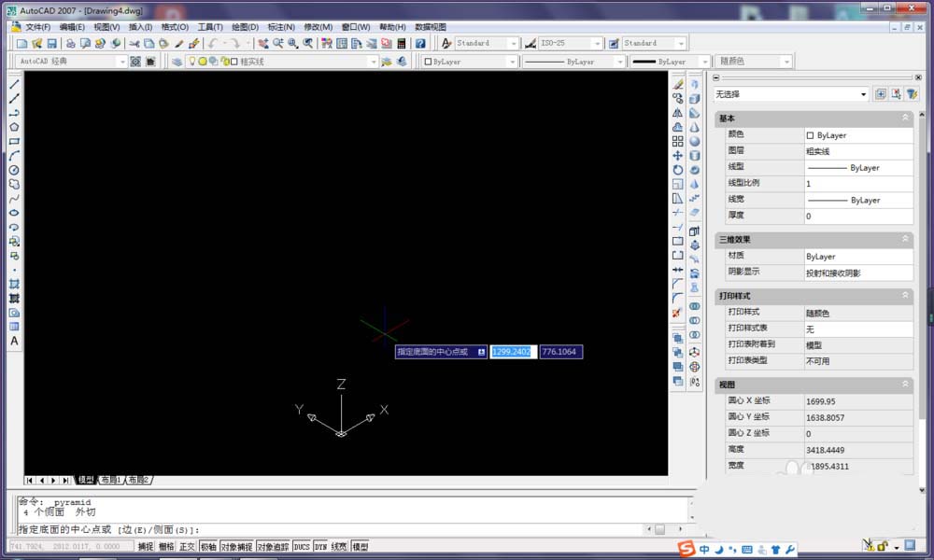Toggle DYN dynamic input button

coord(320,547)
